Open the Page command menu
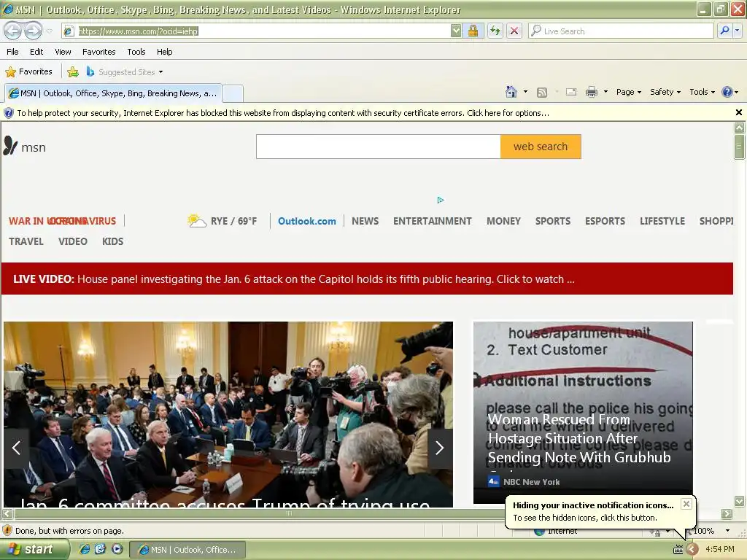The width and height of the screenshot is (747, 560). [628, 92]
